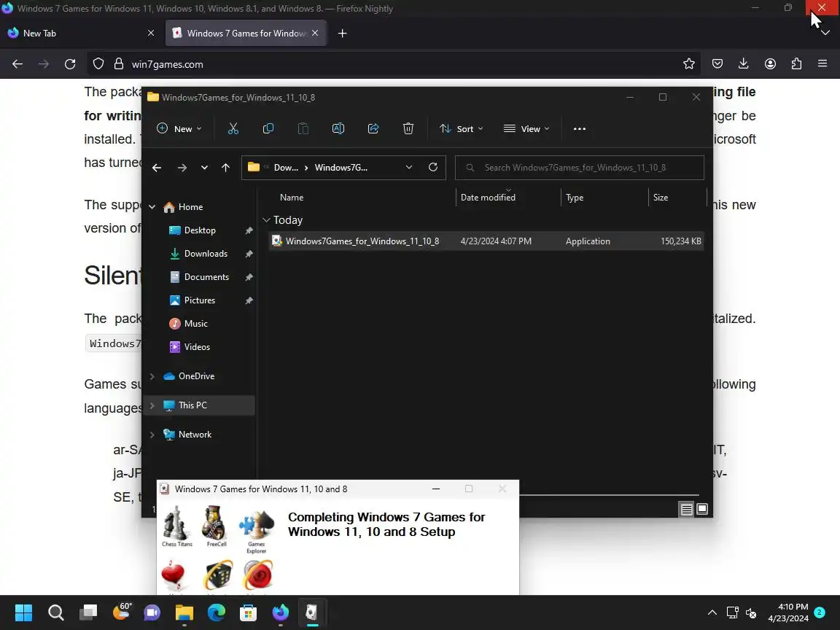Click the pin icon next to Documents

pyautogui.click(x=249, y=278)
